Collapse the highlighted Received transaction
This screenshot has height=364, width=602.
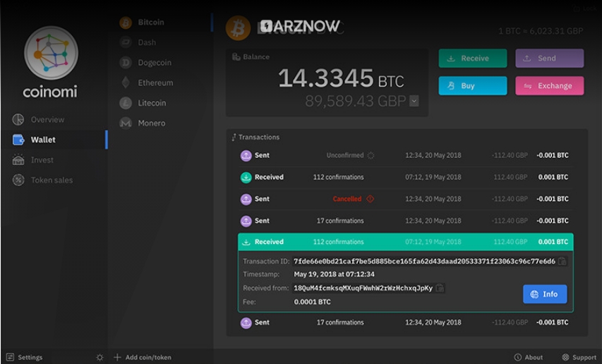point(405,242)
